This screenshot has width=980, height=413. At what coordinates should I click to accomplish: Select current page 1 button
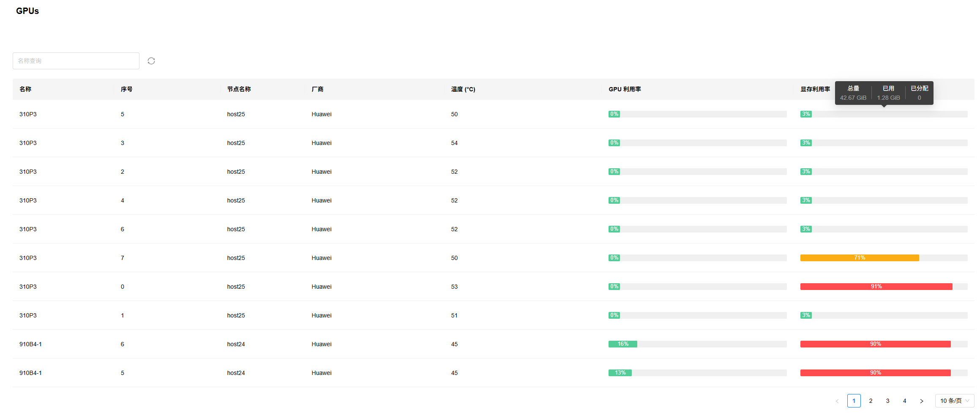pyautogui.click(x=854, y=401)
